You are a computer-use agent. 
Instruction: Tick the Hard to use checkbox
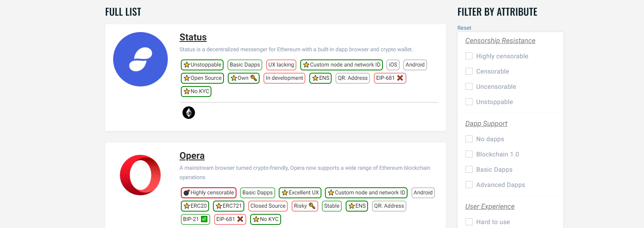pos(469,222)
